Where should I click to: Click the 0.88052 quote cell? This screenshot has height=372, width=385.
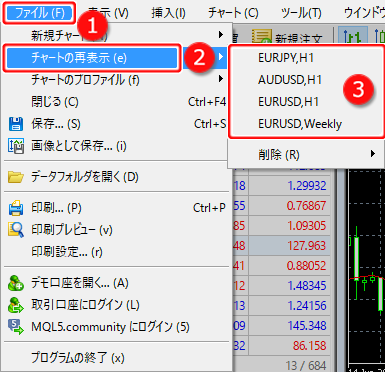(289, 266)
